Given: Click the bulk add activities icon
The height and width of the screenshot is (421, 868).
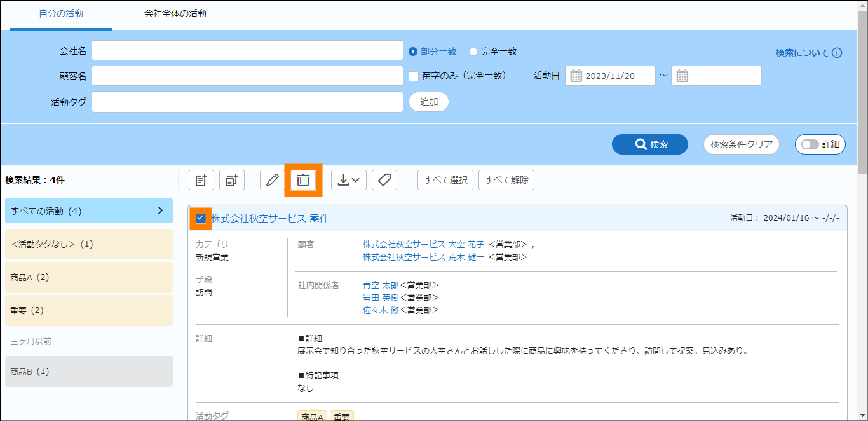Looking at the screenshot, I should [x=232, y=180].
